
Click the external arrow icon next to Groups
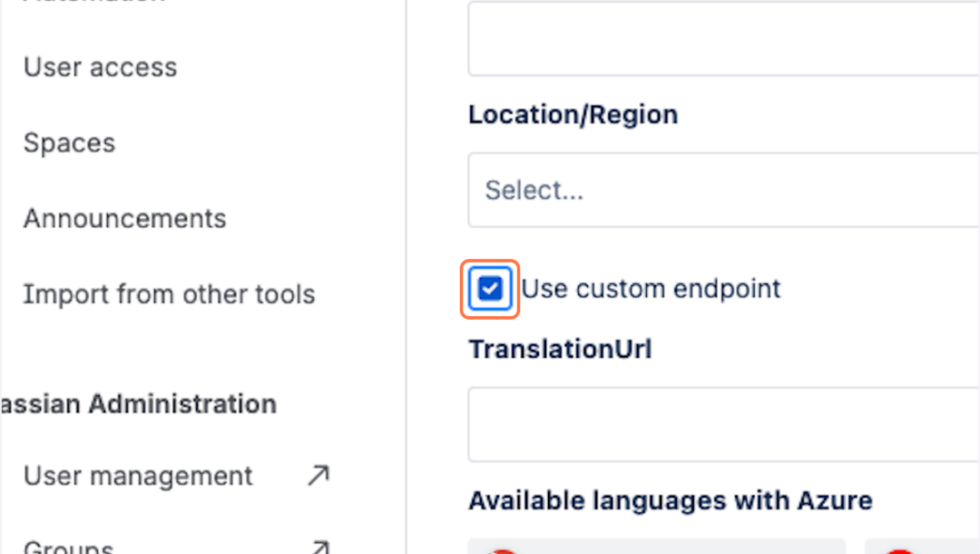click(x=318, y=548)
